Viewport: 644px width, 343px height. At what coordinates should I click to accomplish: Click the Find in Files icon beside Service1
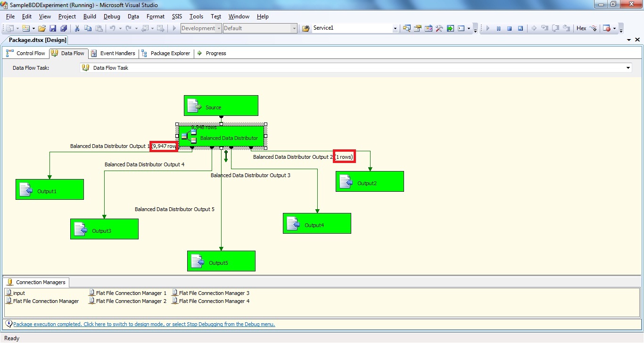pyautogui.click(x=305, y=28)
